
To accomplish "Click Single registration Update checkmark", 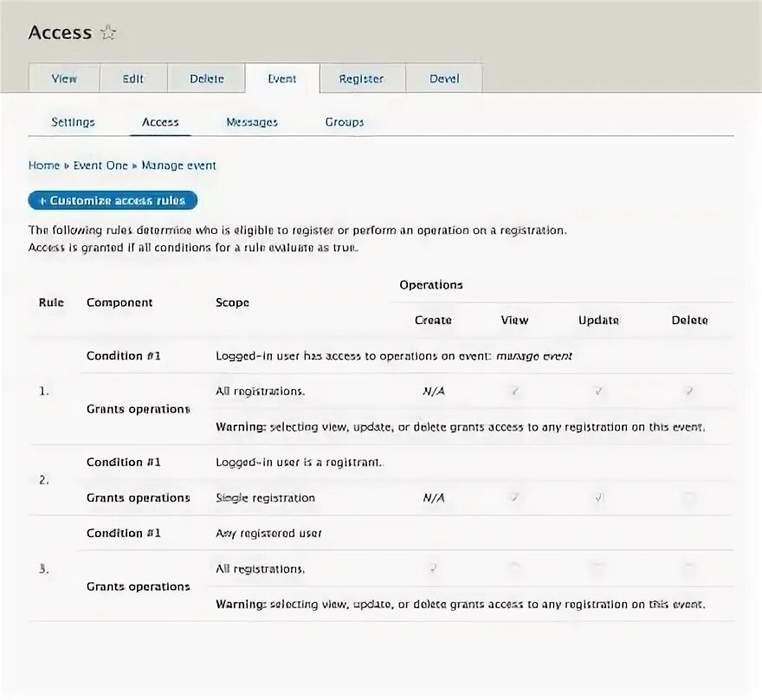I will [x=598, y=497].
